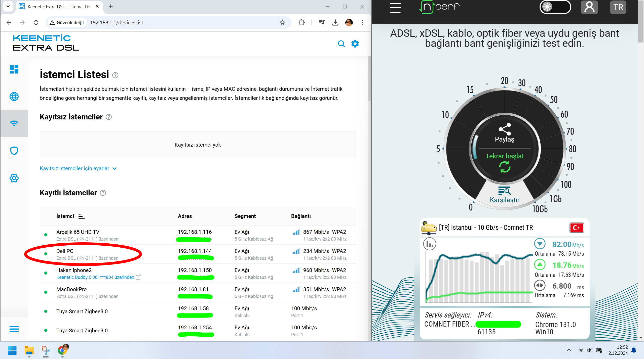The height and width of the screenshot is (359, 644).
Task: Open Chrome profile avatar
Action: click(x=349, y=22)
